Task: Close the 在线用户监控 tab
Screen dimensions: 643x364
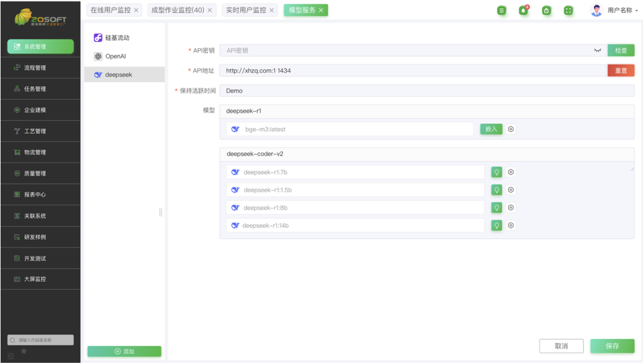Action: tap(136, 10)
